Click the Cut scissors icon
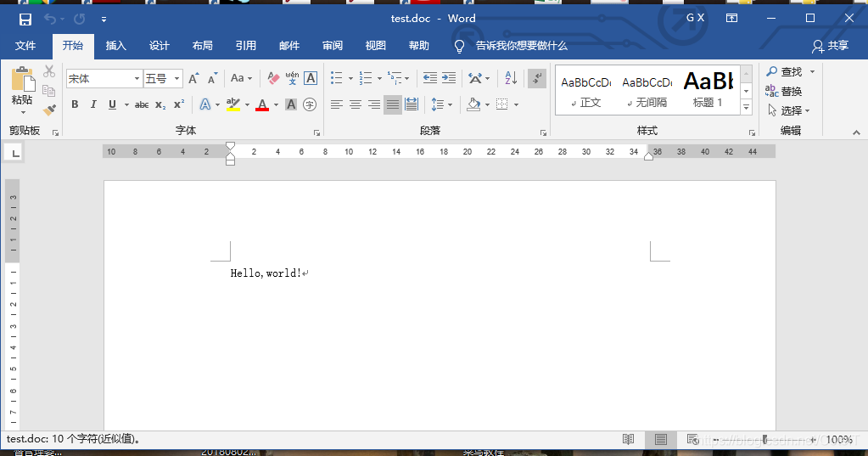The image size is (868, 456). click(x=49, y=71)
